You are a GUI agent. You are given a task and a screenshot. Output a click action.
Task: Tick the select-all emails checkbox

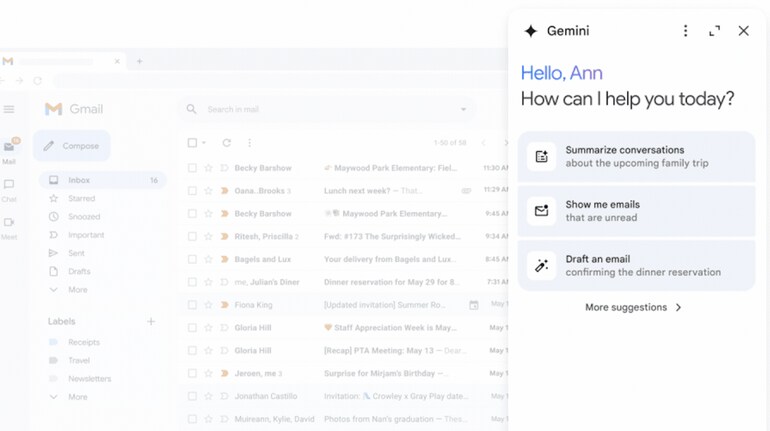click(193, 143)
